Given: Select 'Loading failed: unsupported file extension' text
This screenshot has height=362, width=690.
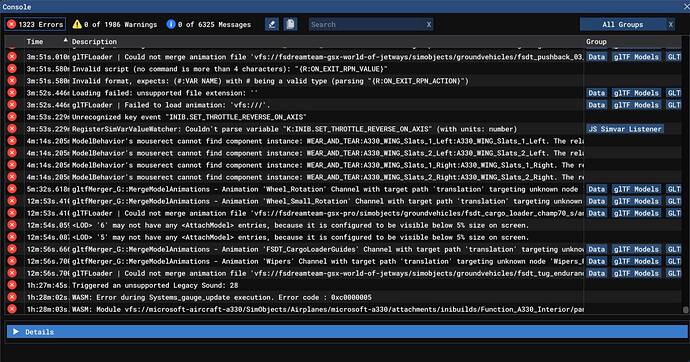Looking at the screenshot, I should (x=165, y=93).
